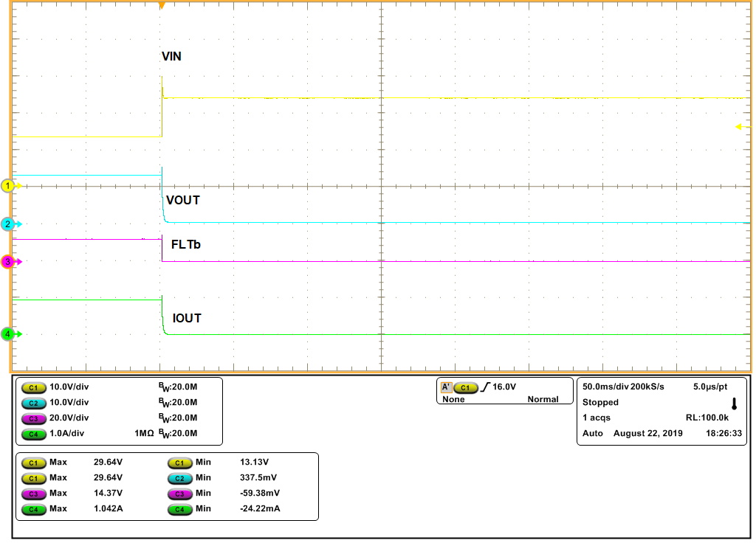Click the yellow trigger level arrow on right edge
Viewport: 756px width, 543px height.
(740, 127)
